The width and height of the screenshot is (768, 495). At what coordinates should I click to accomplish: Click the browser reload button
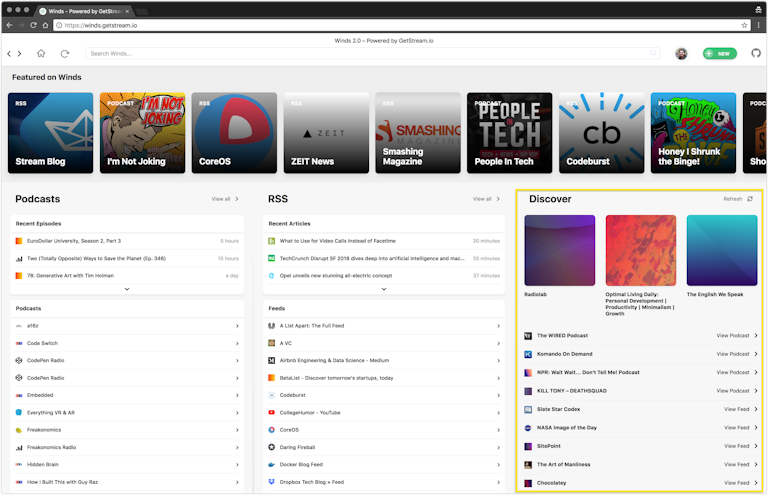click(x=33, y=25)
